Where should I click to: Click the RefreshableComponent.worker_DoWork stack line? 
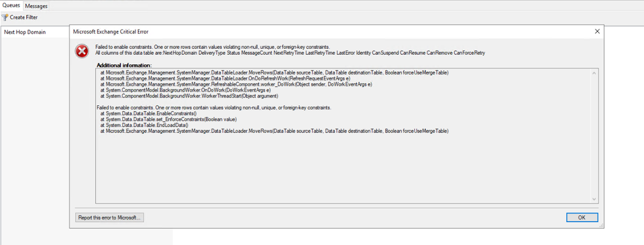[x=236, y=84]
